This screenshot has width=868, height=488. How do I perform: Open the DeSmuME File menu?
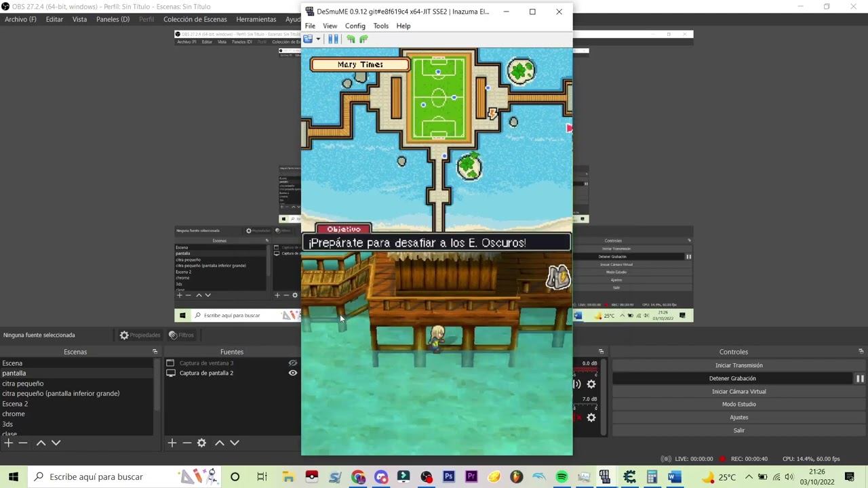tap(310, 26)
